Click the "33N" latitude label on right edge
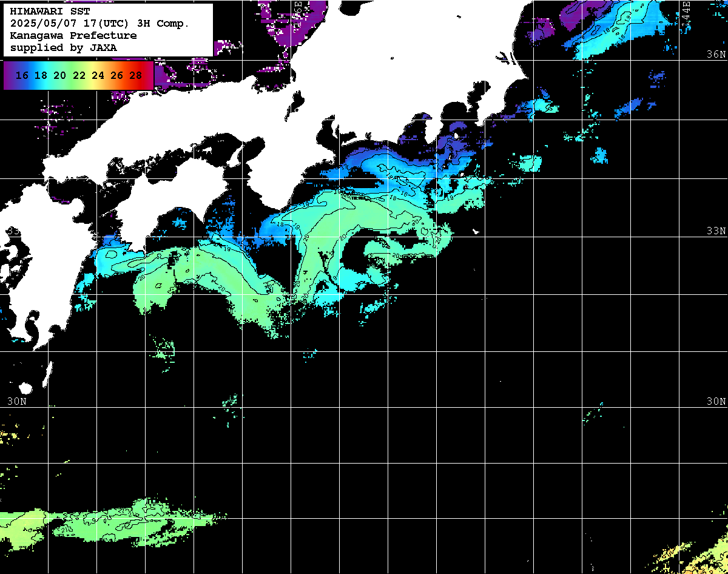Image resolution: width=728 pixels, height=574 pixels. click(x=716, y=231)
